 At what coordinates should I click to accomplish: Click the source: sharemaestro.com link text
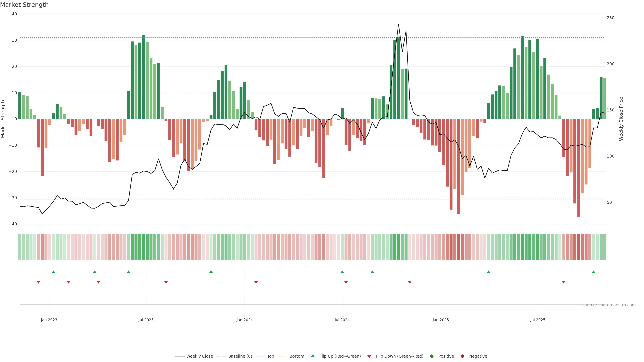(x=609, y=305)
